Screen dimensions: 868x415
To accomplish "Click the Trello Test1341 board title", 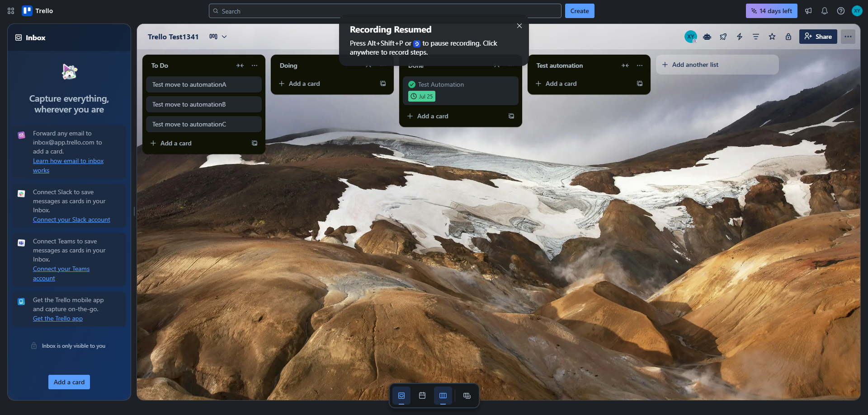I will [x=173, y=37].
